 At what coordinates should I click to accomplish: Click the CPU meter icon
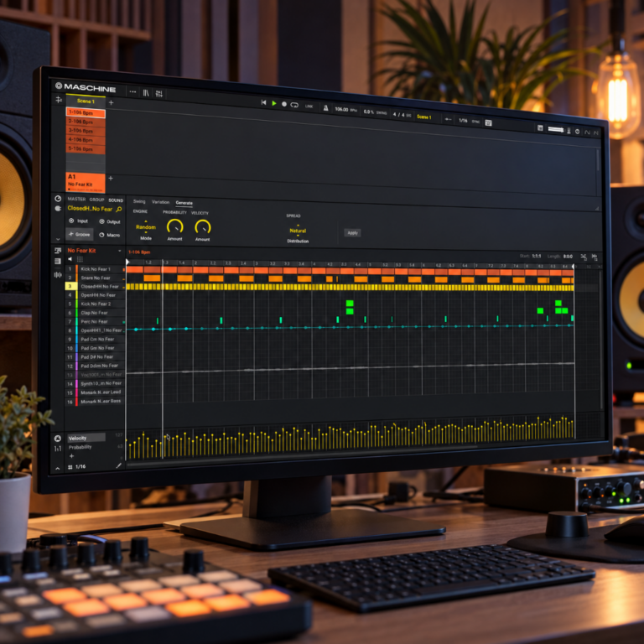point(569,131)
